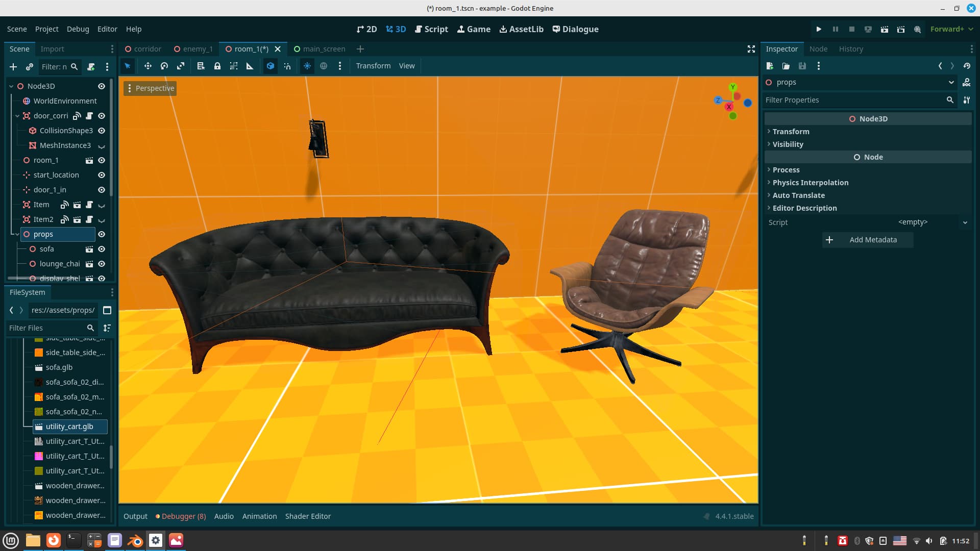Run the project with the Play button
The image size is (980, 551).
[818, 29]
